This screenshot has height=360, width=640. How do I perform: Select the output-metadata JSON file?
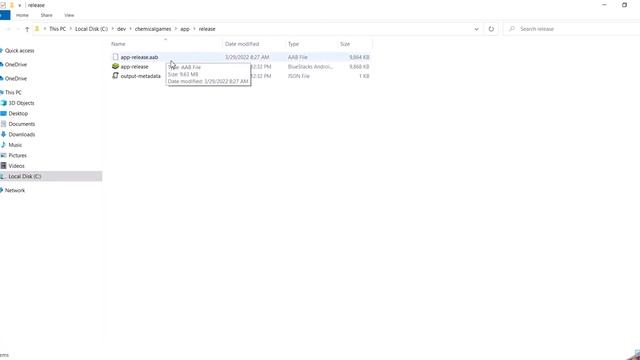coord(140,76)
